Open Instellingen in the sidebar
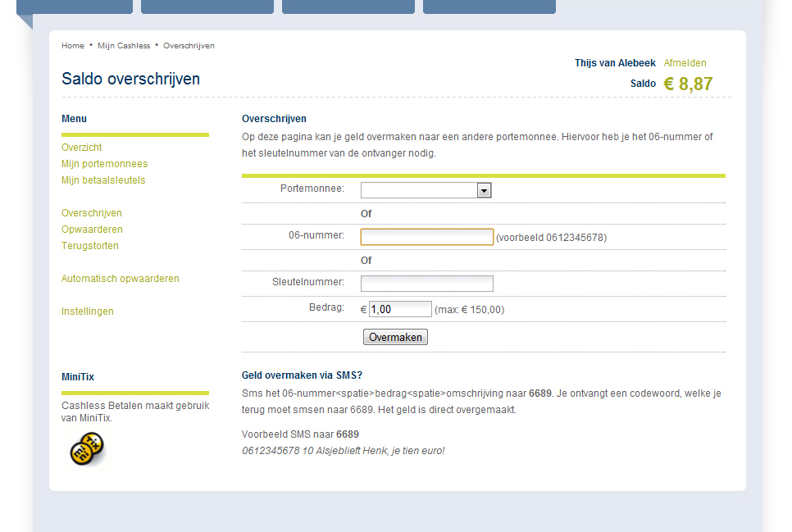 (x=88, y=311)
